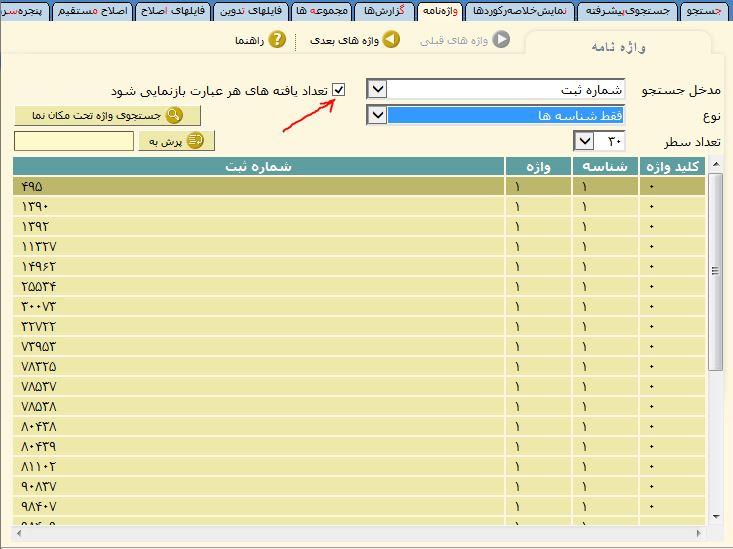
Task: Click the jump-to text input field
Action: click(74, 142)
